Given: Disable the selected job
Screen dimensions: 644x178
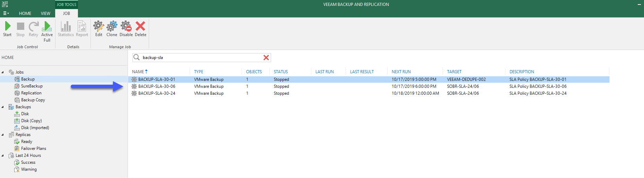Looking at the screenshot, I should click(x=126, y=29).
